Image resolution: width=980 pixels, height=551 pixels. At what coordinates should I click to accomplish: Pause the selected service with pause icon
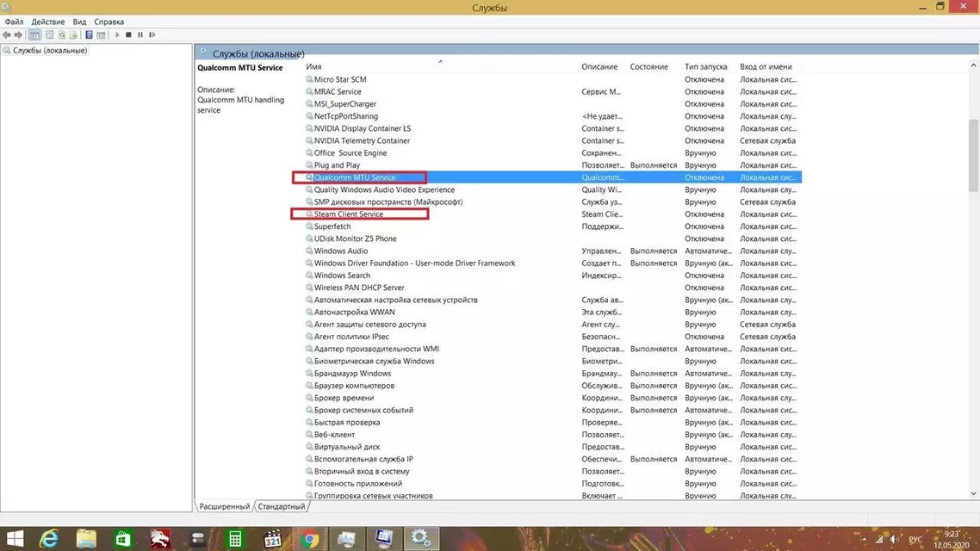click(x=140, y=35)
